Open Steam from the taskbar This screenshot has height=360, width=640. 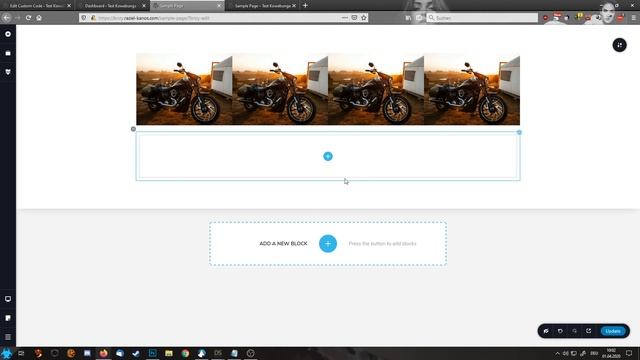136,353
